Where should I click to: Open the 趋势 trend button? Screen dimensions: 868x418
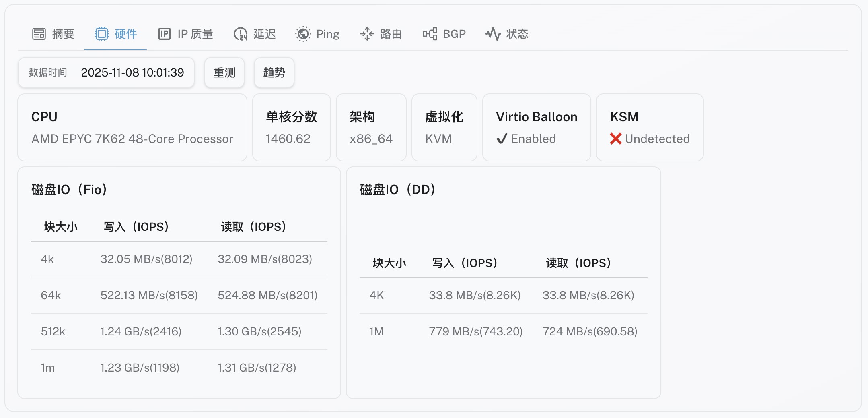pyautogui.click(x=274, y=73)
